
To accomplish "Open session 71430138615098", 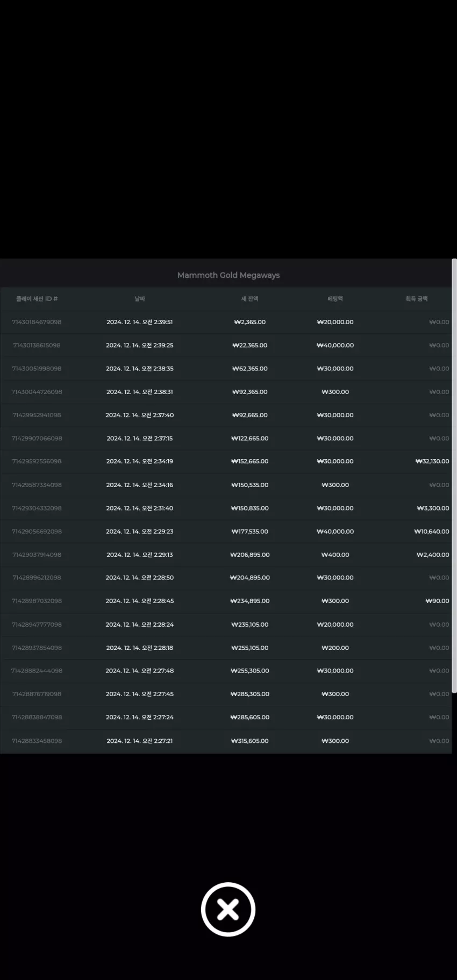I will (37, 345).
